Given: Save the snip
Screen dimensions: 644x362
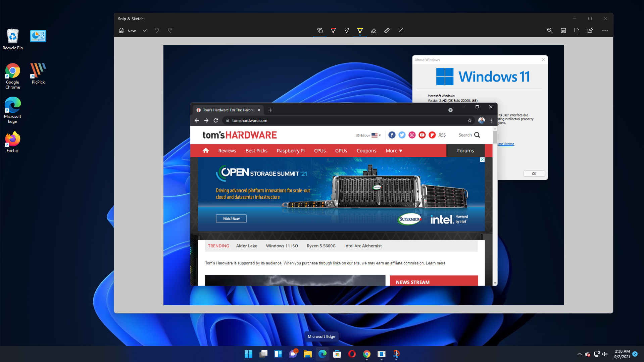Looking at the screenshot, I should (x=563, y=31).
